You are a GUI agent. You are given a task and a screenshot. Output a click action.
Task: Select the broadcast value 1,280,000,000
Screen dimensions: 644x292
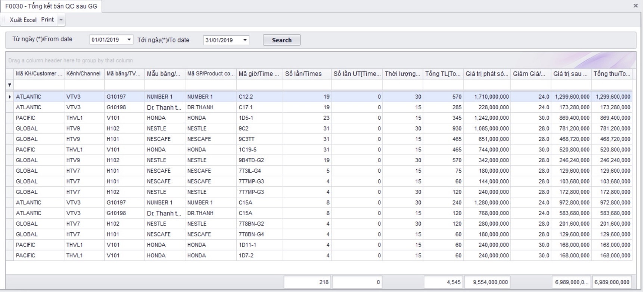[487, 202]
